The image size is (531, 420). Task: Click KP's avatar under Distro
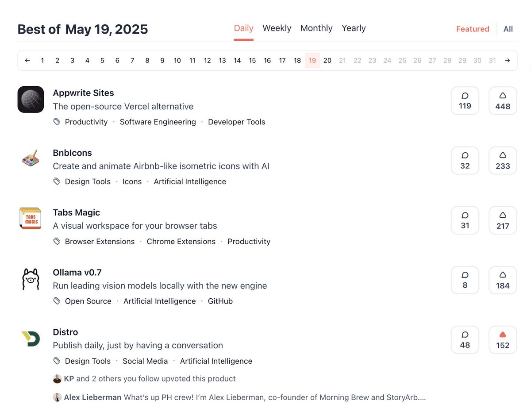coord(57,379)
